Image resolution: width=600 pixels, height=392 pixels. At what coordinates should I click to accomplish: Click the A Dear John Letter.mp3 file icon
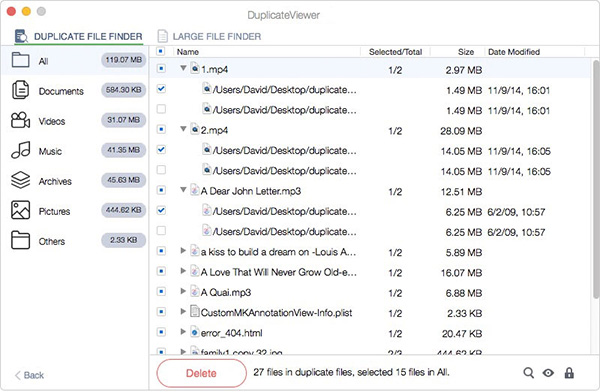click(195, 190)
